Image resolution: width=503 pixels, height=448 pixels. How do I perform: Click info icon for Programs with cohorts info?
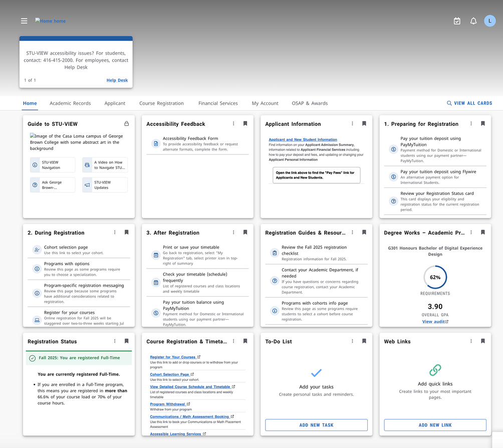pos(275,311)
